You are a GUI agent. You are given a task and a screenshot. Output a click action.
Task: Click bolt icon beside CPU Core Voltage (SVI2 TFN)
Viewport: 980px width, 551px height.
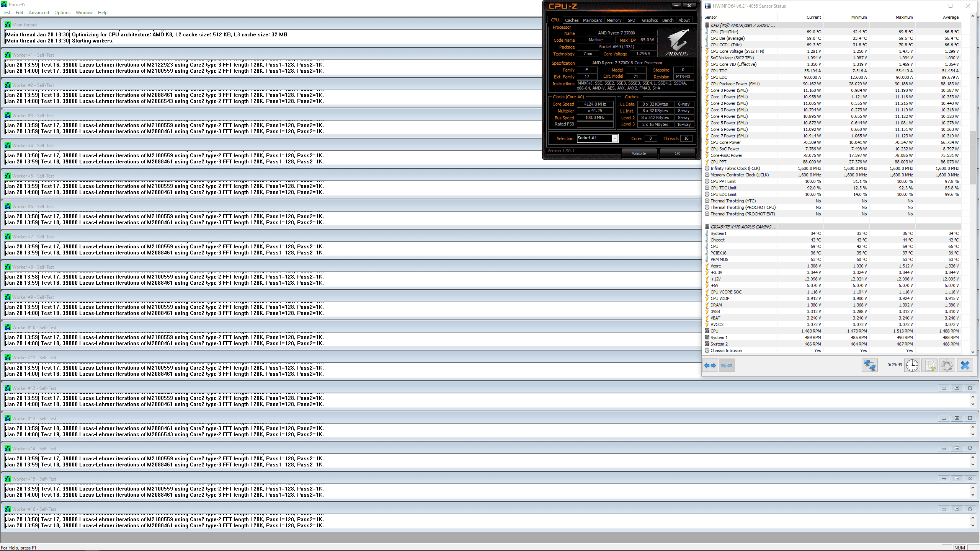pos(707,51)
